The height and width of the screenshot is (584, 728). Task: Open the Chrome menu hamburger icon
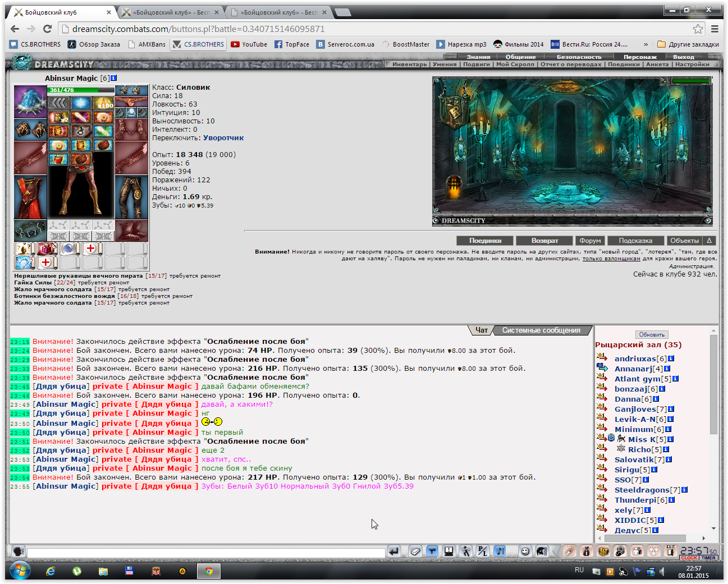715,29
